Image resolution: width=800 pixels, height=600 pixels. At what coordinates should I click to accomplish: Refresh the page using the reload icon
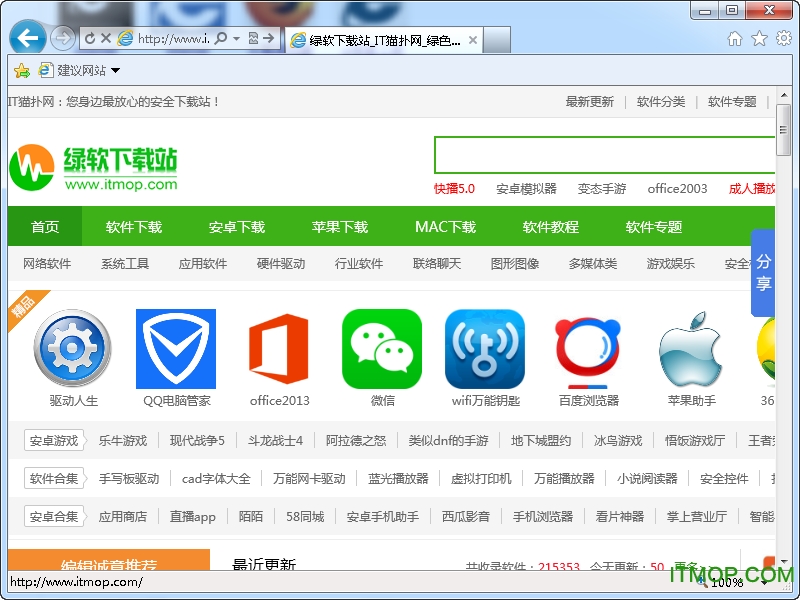tap(90, 38)
